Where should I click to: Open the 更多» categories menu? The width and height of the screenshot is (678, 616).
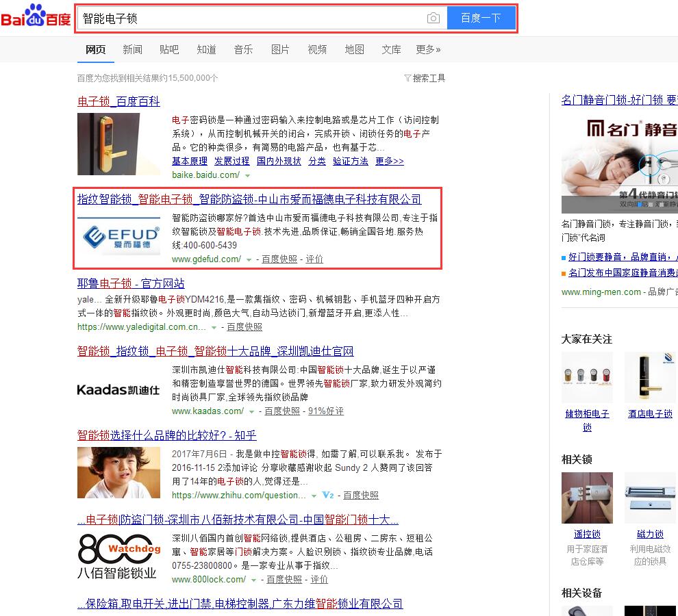point(428,49)
